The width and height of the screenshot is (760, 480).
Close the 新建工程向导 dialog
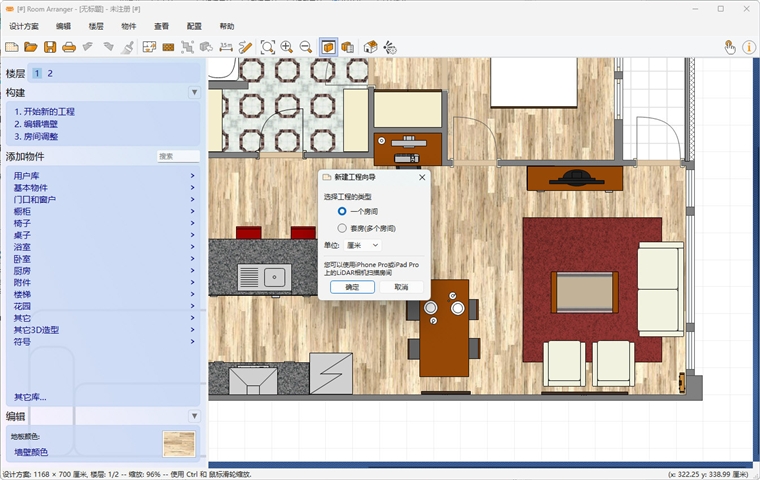[422, 177]
